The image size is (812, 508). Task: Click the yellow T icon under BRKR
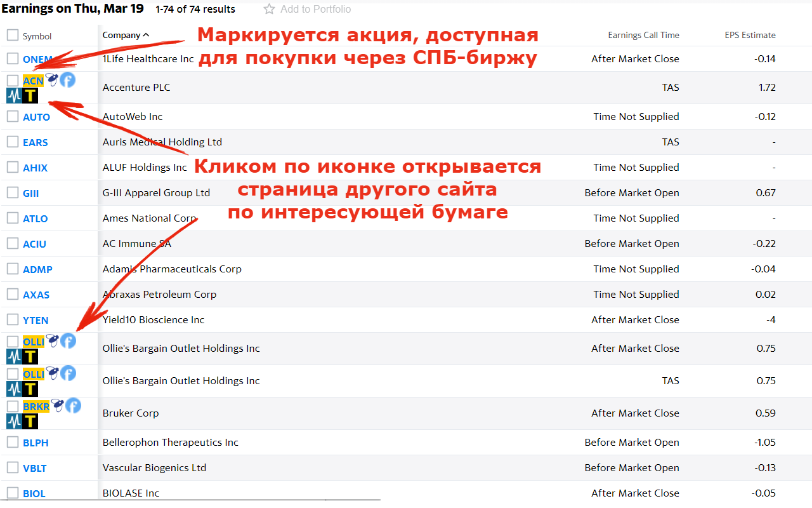click(30, 422)
